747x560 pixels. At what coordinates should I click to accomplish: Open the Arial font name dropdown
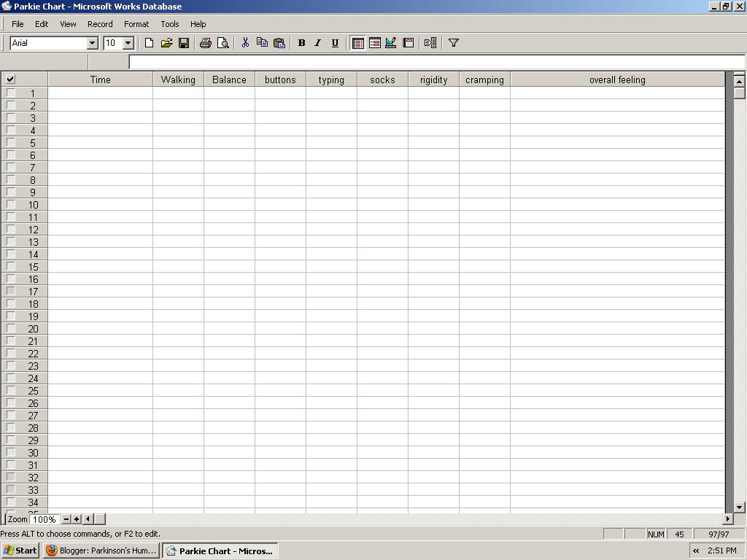point(93,43)
